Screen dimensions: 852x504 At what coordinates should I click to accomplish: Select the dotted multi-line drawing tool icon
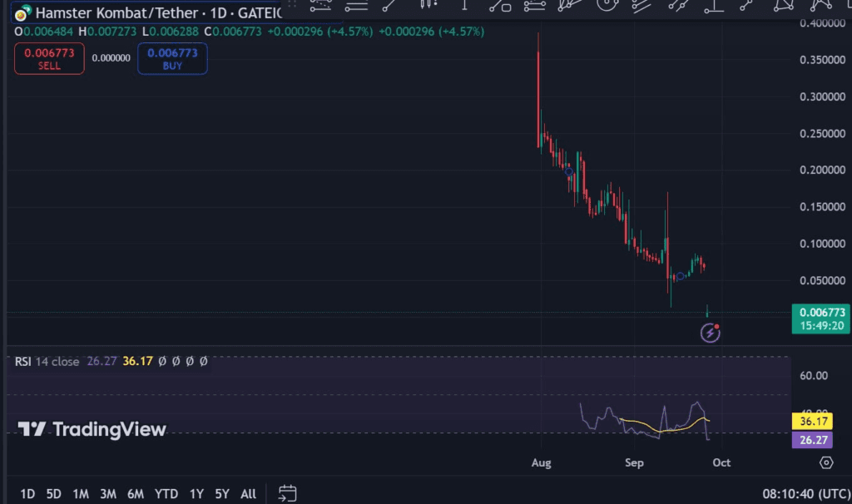pyautogui.click(x=320, y=6)
